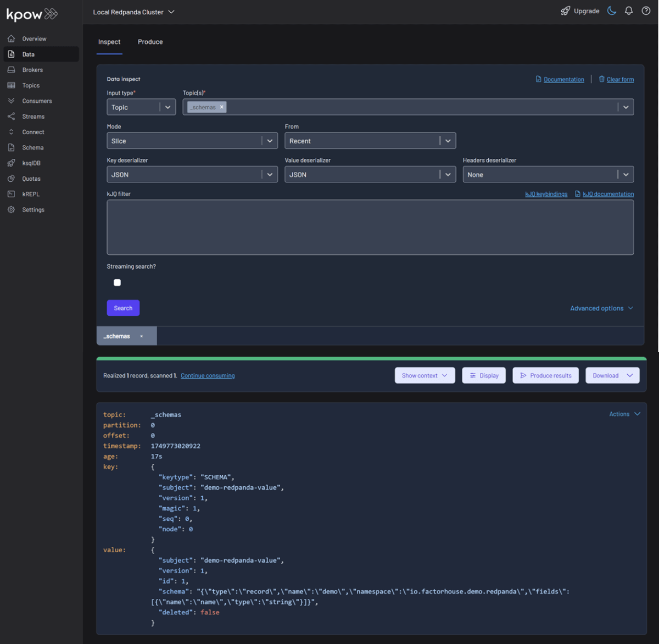The width and height of the screenshot is (659, 644).
Task: Toggle dark mode with the moon icon
Action: coord(611,10)
